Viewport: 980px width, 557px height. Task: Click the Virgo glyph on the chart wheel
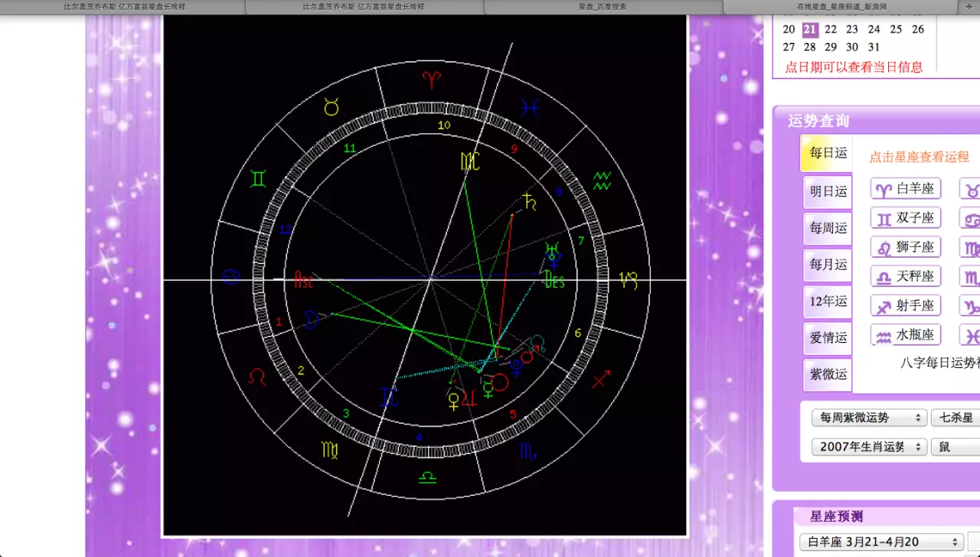click(x=330, y=449)
